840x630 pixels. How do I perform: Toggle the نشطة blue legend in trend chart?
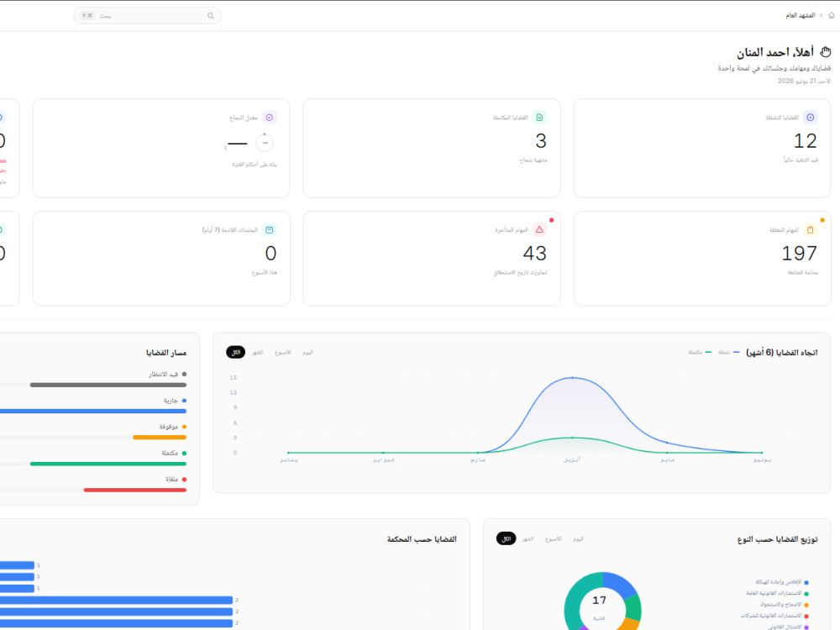pos(728,352)
